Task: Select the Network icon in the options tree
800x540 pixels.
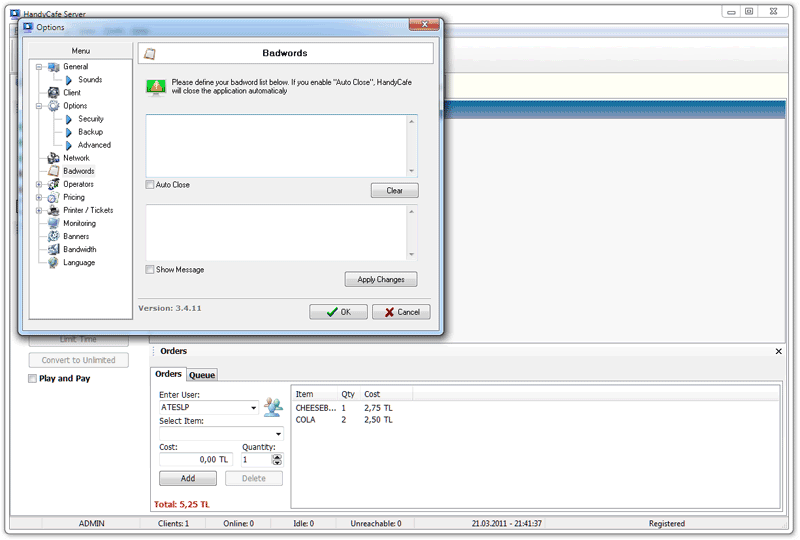Action: coord(54,158)
